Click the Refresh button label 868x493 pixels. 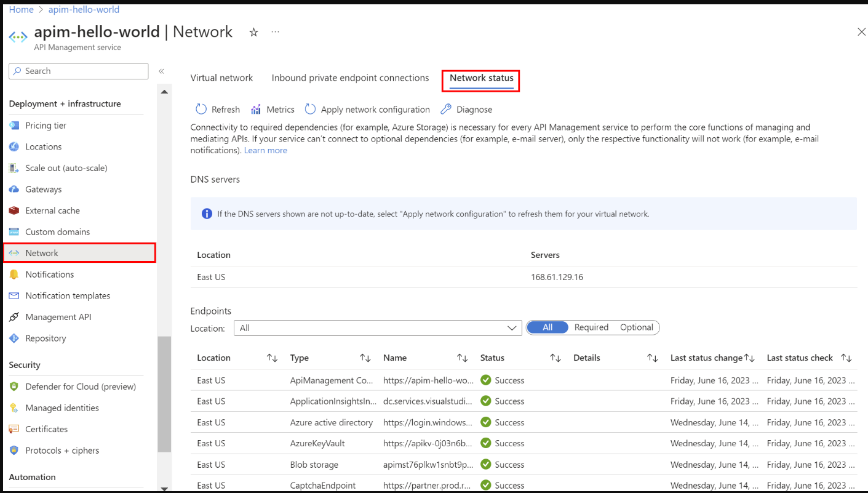pyautogui.click(x=226, y=110)
